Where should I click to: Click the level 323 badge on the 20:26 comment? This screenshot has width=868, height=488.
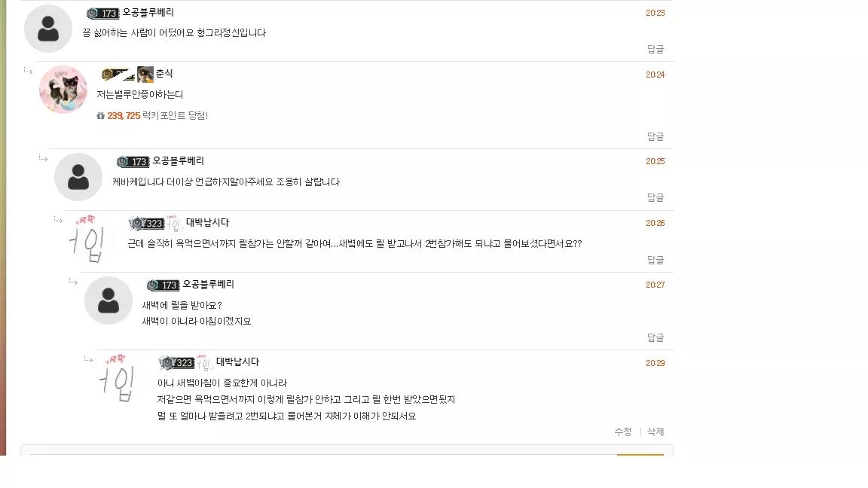coord(147,223)
